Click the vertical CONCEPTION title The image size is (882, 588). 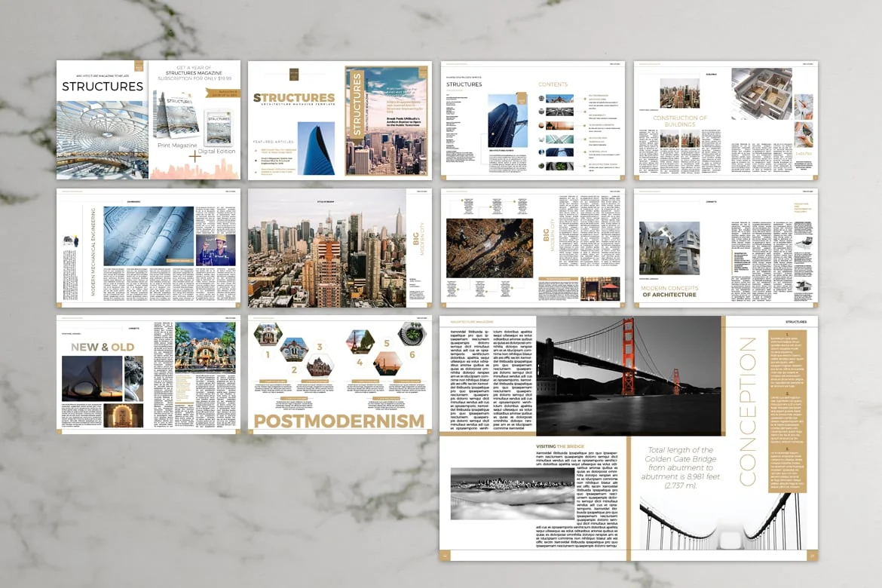coord(747,412)
